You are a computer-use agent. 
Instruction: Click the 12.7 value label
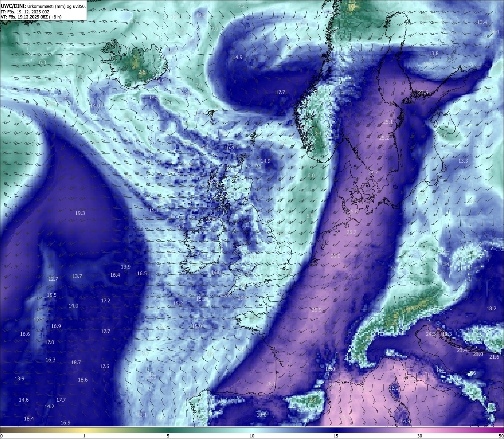[x=53, y=279]
